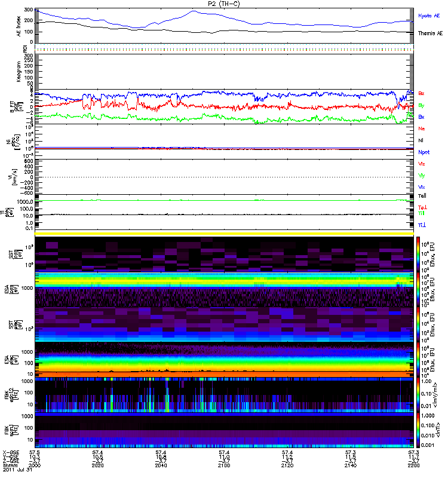Select the green Viy legend label
This screenshot has width=448, height=478.
[x=422, y=176]
